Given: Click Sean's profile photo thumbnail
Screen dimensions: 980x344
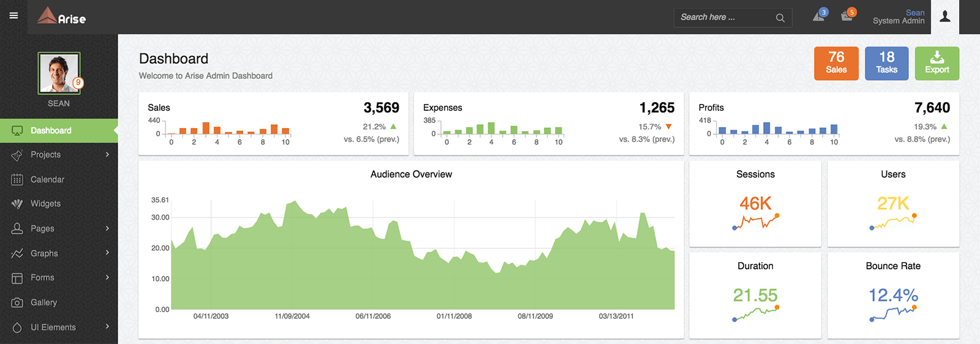Looking at the screenshot, I should pos(59,73).
